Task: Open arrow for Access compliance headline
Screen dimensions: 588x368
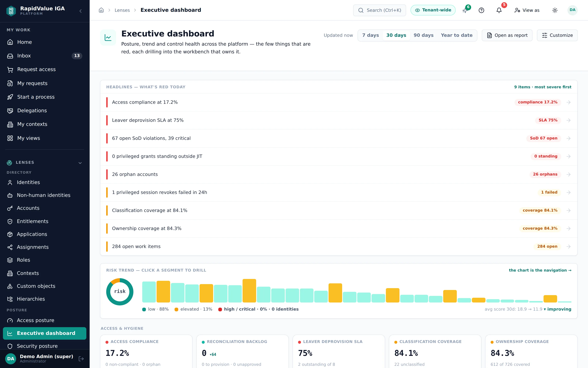Action: [x=569, y=102]
